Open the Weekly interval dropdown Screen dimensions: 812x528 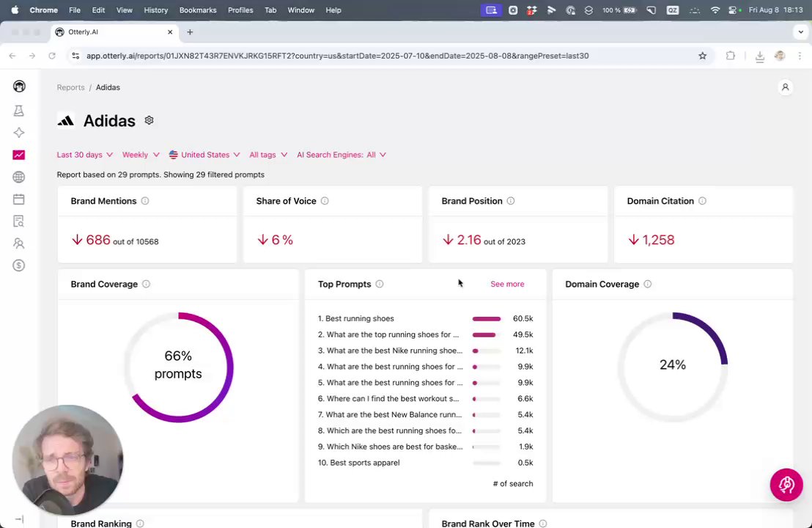[141, 155]
